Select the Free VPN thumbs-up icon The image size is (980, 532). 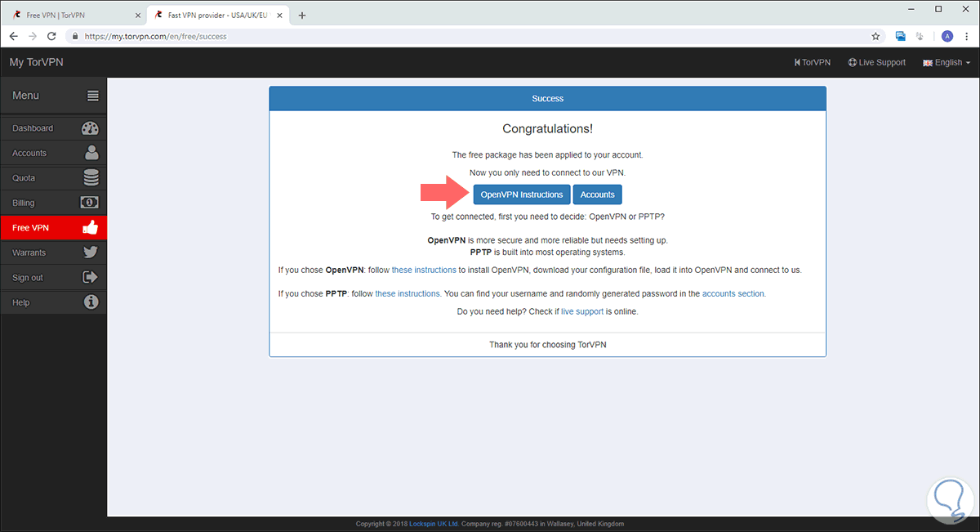pyautogui.click(x=91, y=227)
